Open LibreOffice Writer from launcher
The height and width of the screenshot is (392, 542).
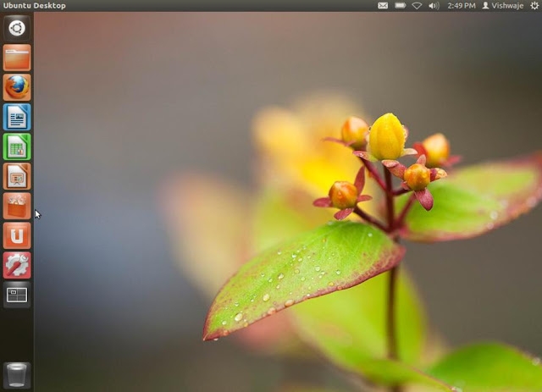point(16,117)
